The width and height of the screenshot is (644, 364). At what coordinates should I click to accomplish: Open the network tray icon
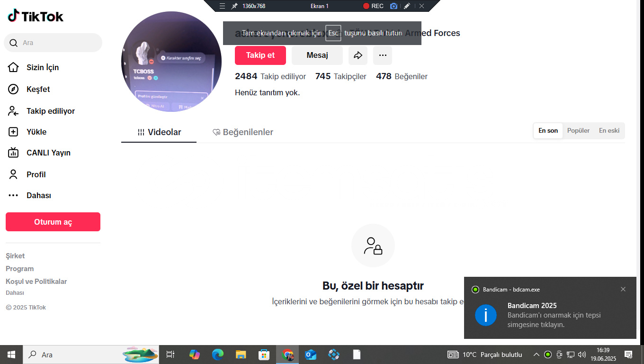(571, 355)
